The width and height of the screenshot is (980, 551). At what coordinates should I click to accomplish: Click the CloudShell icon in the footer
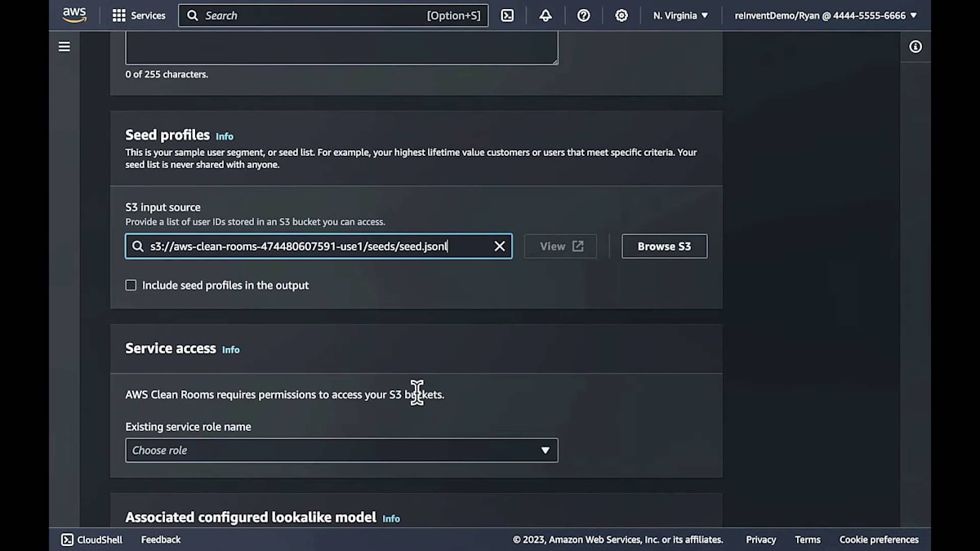[67, 540]
